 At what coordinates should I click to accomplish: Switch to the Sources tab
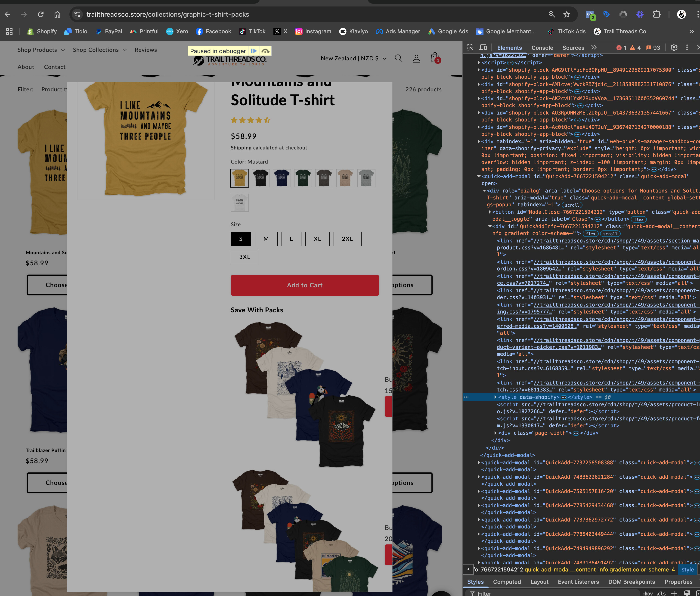click(573, 48)
